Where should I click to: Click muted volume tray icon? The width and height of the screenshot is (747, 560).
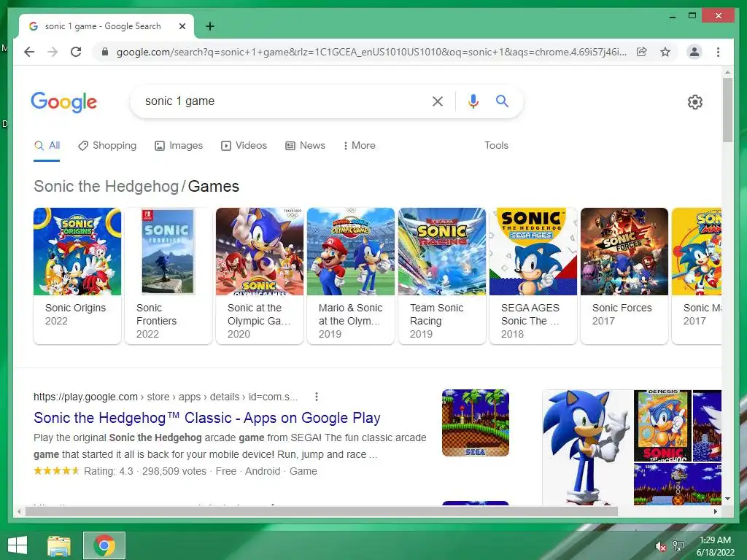[661, 547]
